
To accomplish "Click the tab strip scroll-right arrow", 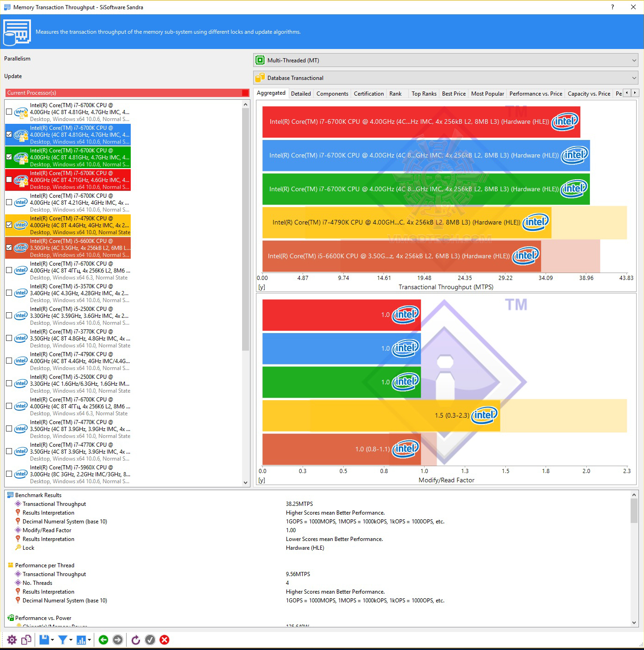I will tap(635, 93).
